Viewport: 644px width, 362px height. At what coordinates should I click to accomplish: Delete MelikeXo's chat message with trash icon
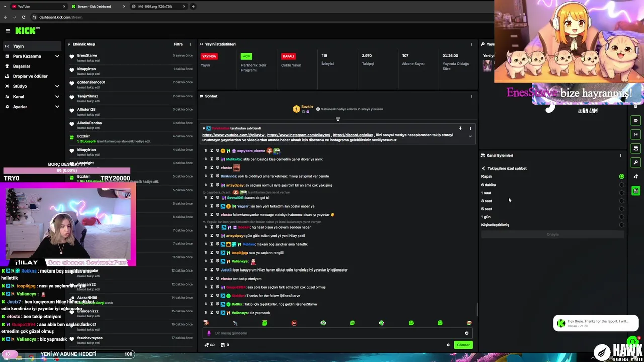pyautogui.click(x=206, y=159)
